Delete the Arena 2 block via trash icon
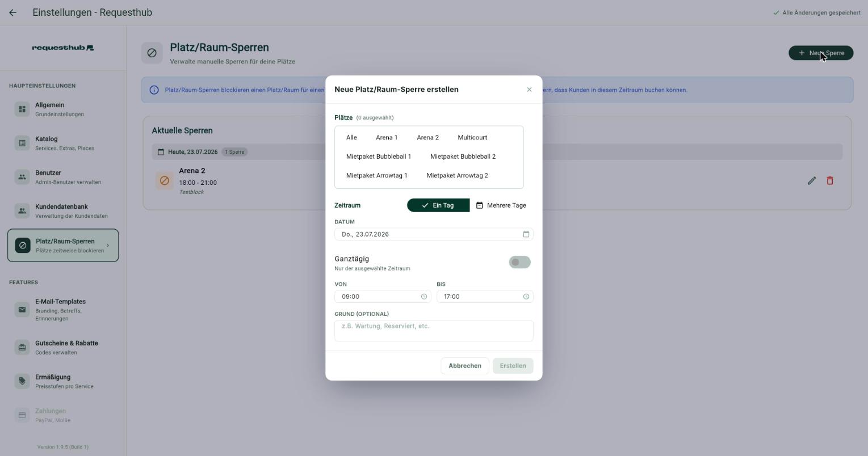 [x=830, y=180]
